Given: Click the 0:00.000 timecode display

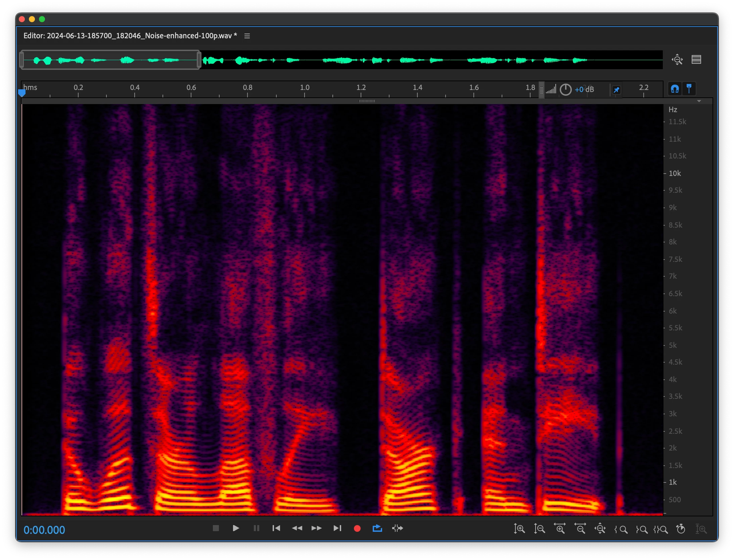Looking at the screenshot, I should click(44, 530).
